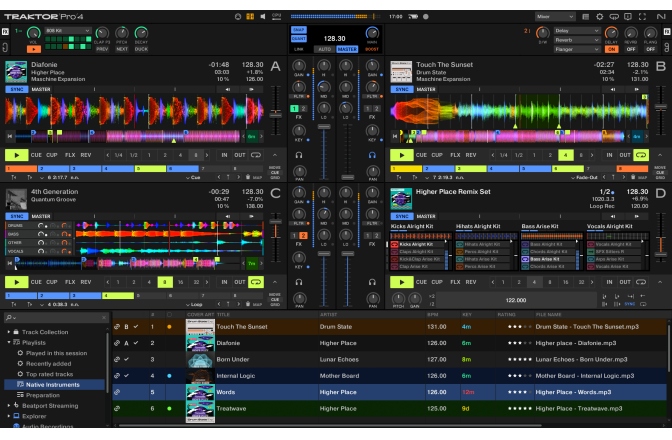Open the Reverb effect dropdown

576,40
